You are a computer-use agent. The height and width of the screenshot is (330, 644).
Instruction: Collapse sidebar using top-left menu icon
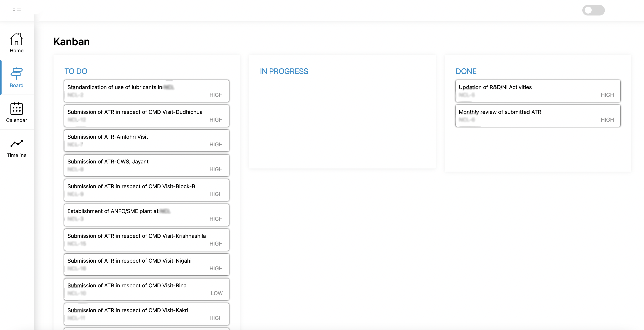tap(17, 11)
